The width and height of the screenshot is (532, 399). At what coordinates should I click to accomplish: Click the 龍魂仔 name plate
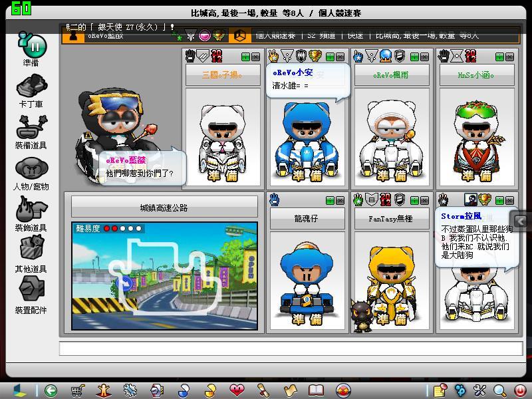coord(307,219)
